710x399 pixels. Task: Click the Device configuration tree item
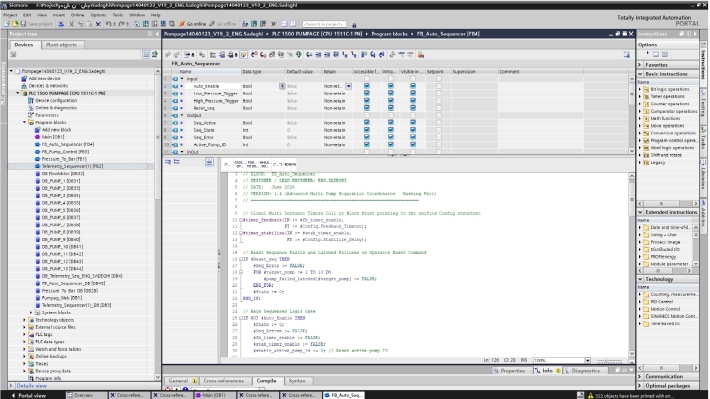[56, 101]
